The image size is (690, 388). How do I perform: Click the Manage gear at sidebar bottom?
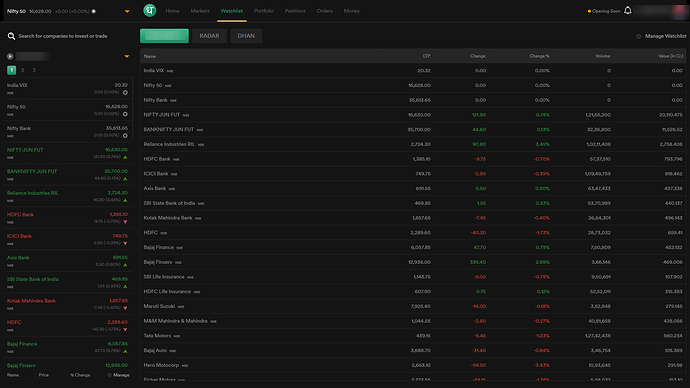pyautogui.click(x=110, y=375)
